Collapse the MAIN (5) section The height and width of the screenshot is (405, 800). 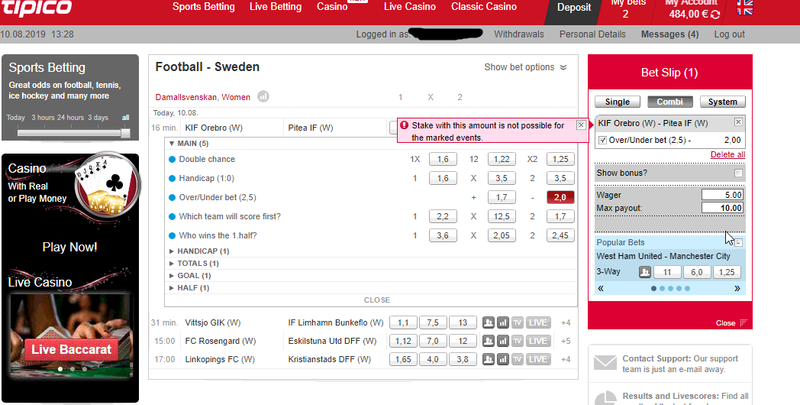[189, 143]
